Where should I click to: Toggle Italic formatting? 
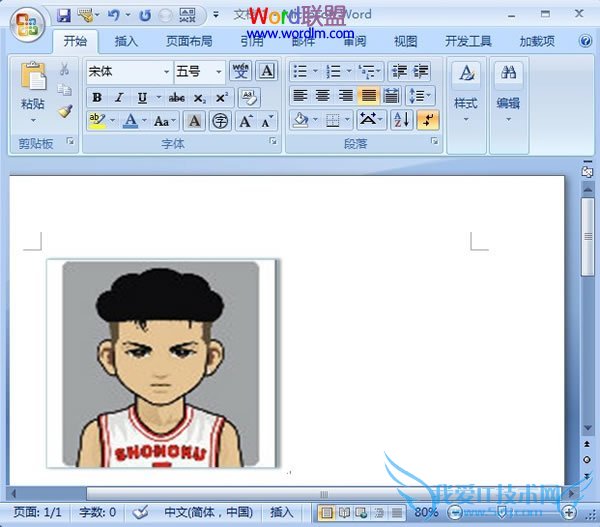118,97
